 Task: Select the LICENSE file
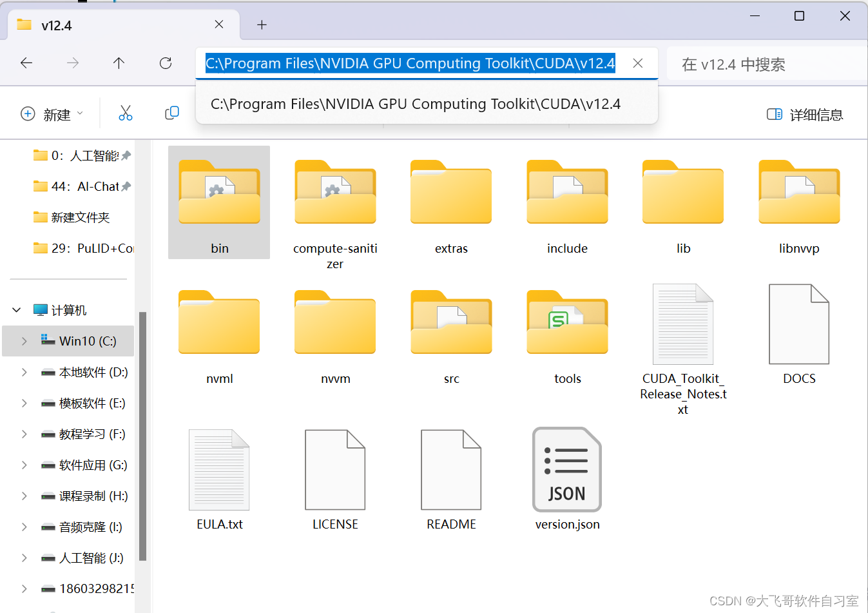[x=335, y=480]
